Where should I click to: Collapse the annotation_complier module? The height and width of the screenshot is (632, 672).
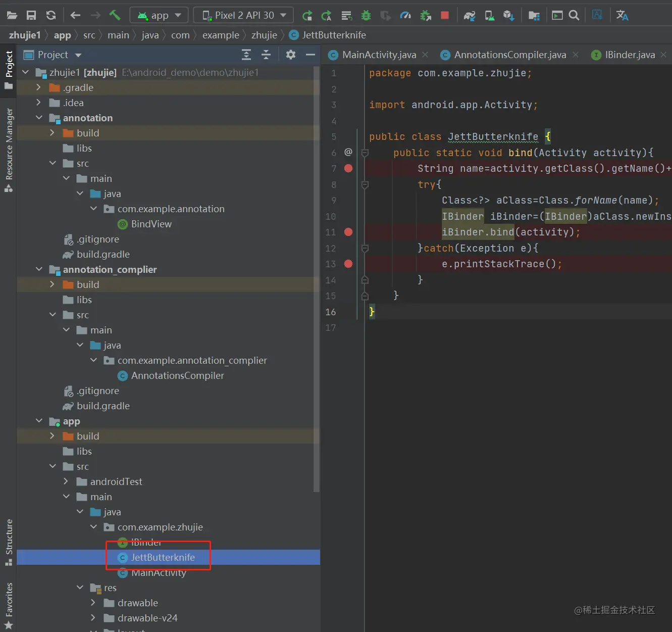(39, 269)
